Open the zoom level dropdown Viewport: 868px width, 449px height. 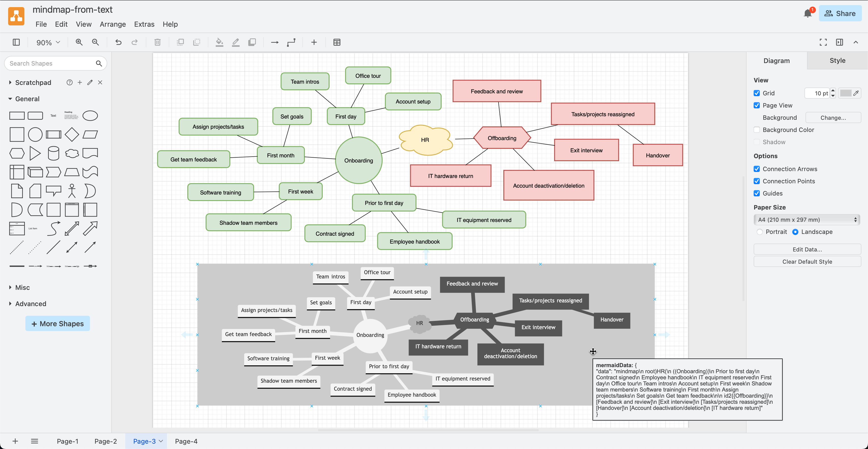47,42
